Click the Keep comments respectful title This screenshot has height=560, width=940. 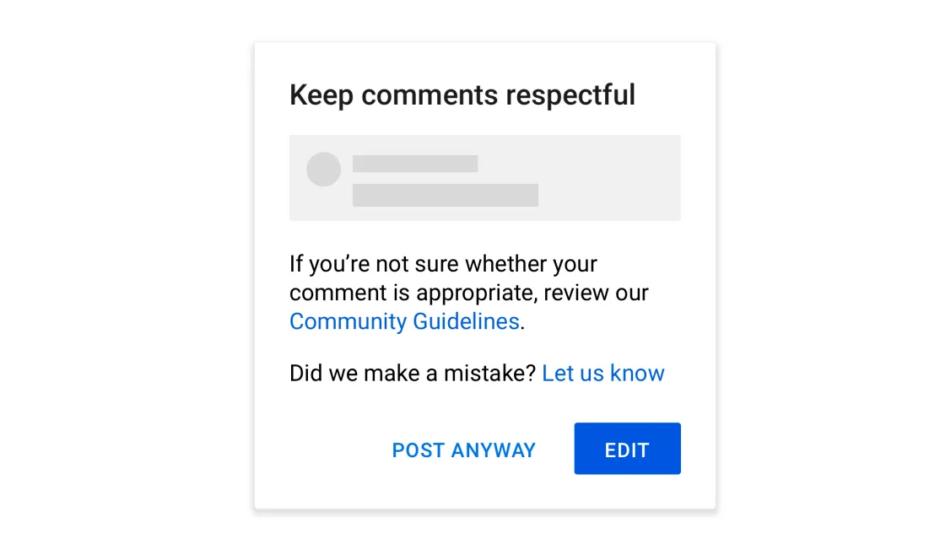pos(462,94)
